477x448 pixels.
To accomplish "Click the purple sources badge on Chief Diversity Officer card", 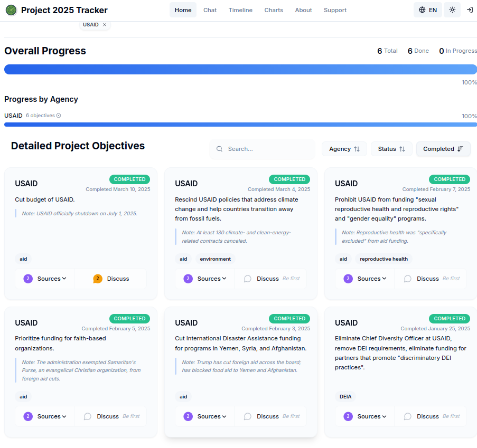I will [348, 416].
